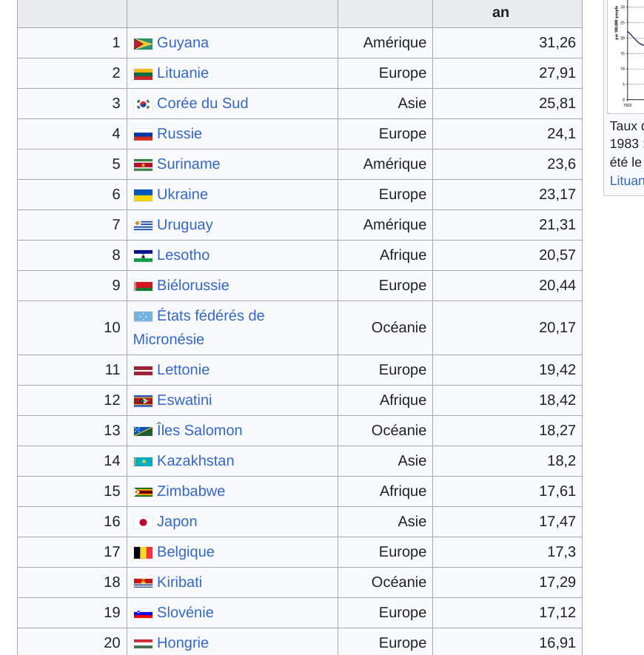Viewport: 644px width, 655px height.
Task: Click the Lituanie link in chart caption
Action: 627,181
